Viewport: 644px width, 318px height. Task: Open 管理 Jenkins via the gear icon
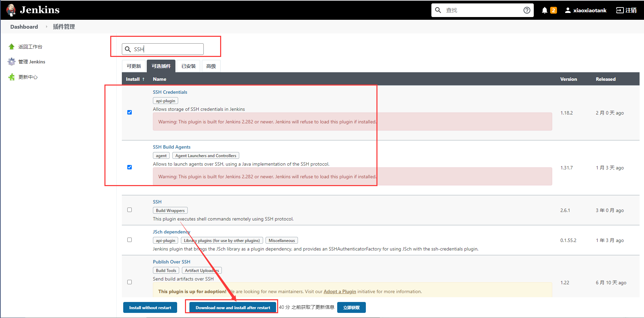coord(11,61)
